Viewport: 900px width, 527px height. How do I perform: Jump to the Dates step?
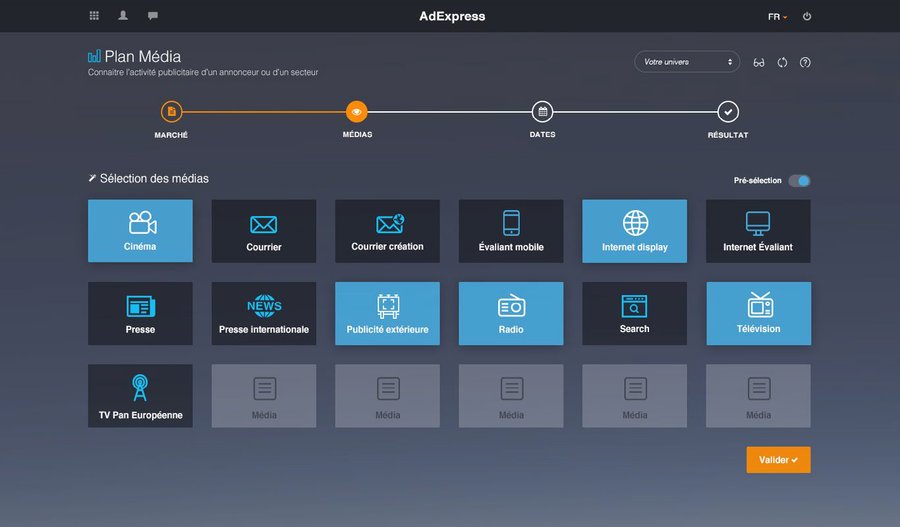tap(542, 112)
